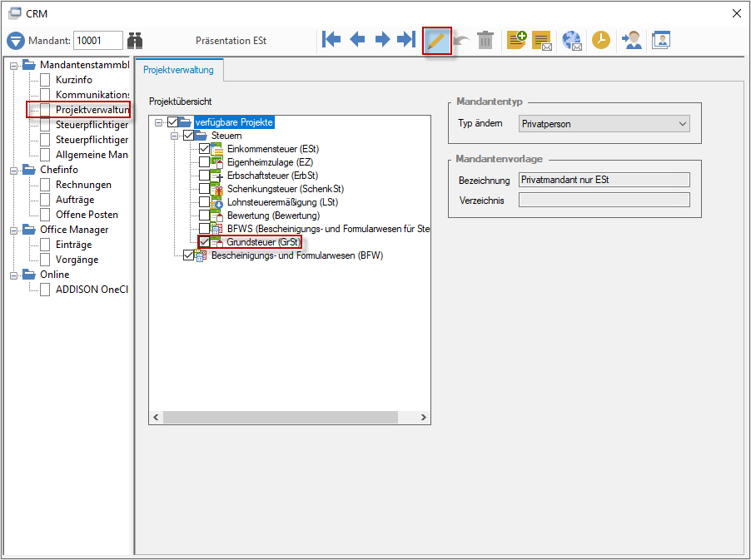Collapse the Office Manager tree node
This screenshot has width=751, height=560.
pos(14,230)
